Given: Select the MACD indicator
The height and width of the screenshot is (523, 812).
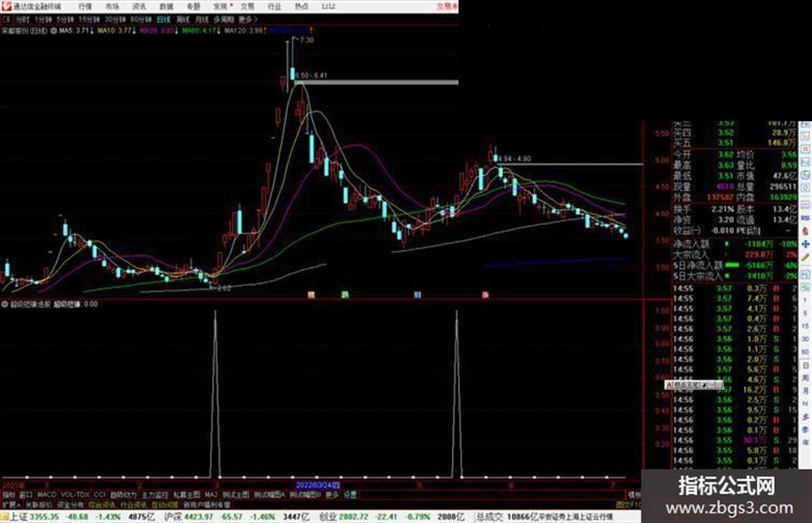Looking at the screenshot, I should coord(46,495).
